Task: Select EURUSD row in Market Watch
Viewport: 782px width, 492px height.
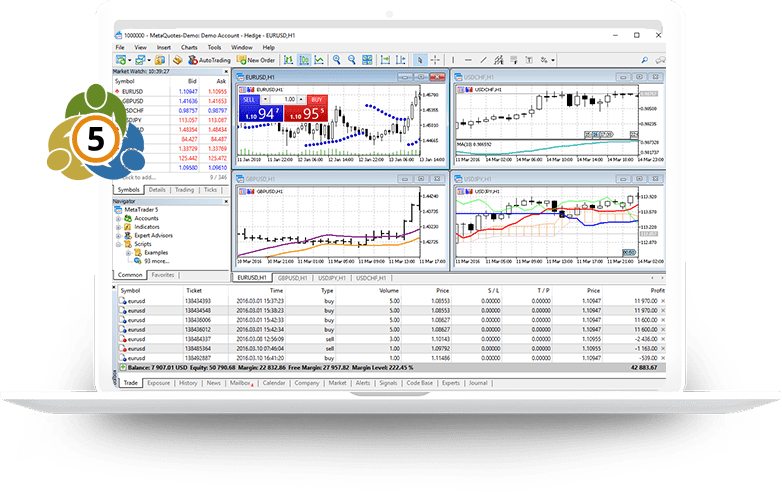Action: coord(171,92)
